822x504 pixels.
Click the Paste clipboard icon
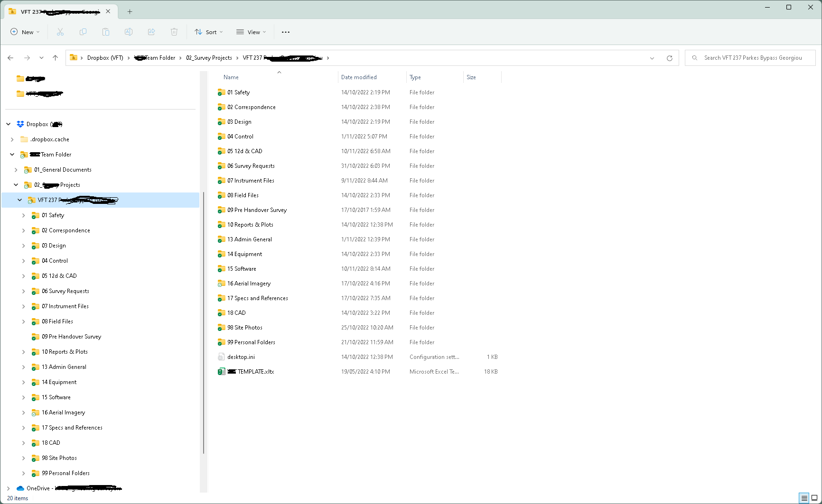click(106, 32)
